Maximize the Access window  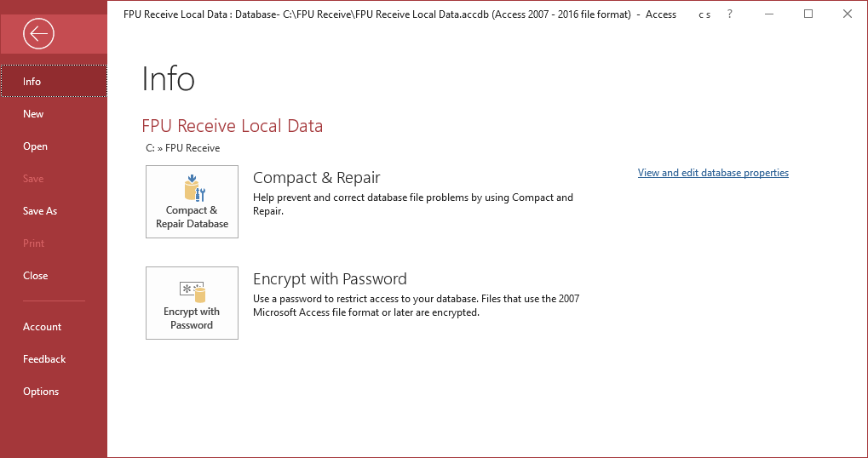(808, 14)
